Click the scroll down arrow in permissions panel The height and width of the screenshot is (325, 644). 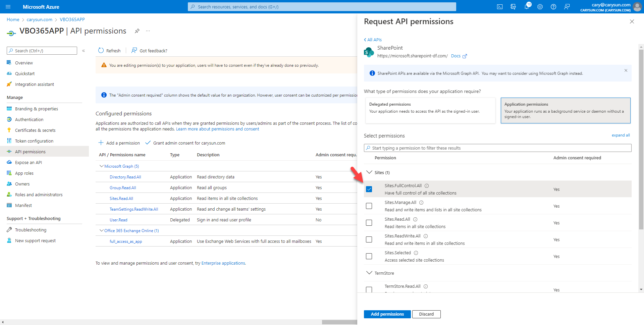pos(641,289)
